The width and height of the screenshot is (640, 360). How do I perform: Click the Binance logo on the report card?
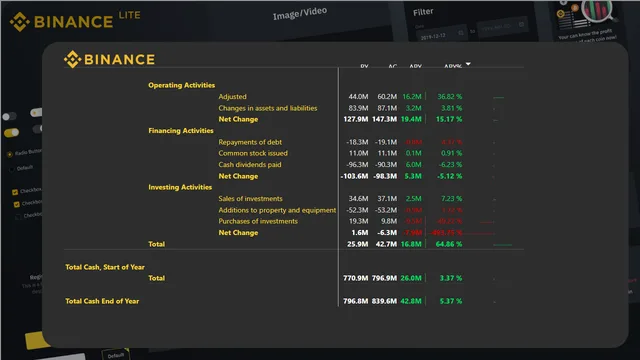point(109,60)
